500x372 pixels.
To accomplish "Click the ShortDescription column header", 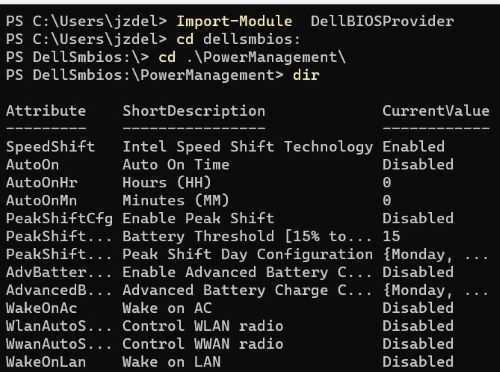I will pyautogui.click(x=194, y=111).
